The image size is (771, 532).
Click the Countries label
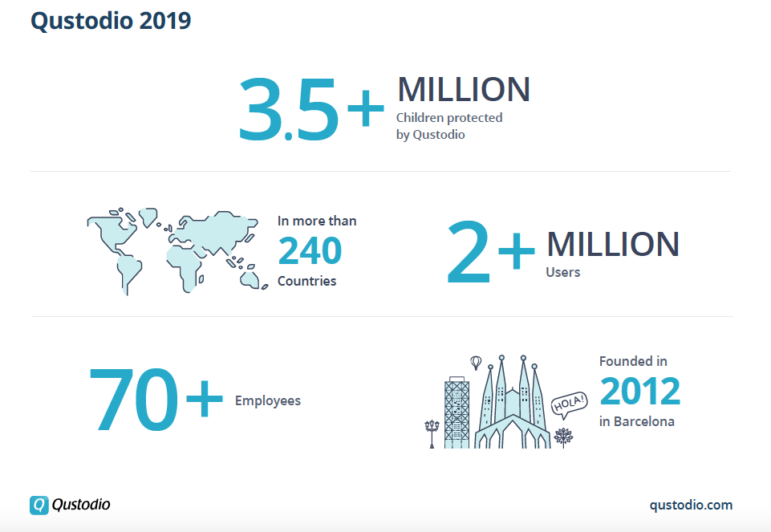click(306, 281)
